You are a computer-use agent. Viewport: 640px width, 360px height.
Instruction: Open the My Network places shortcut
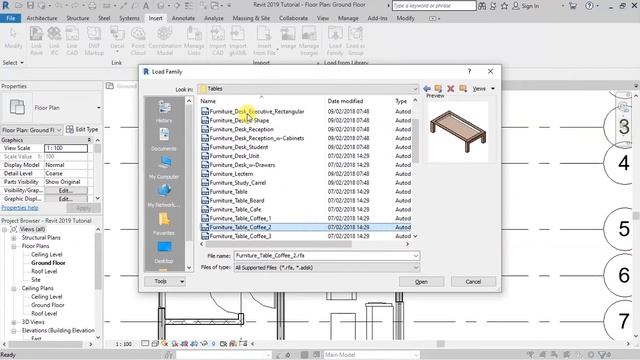coord(164,196)
